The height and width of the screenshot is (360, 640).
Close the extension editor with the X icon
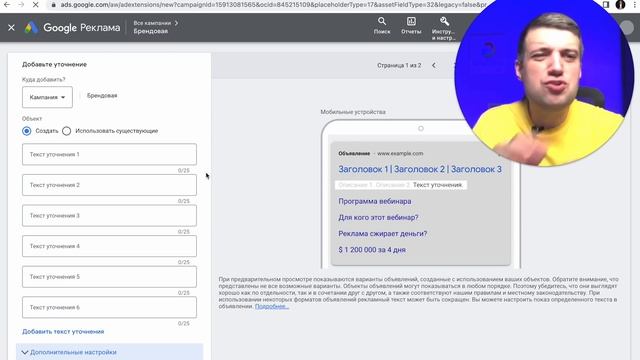click(11, 27)
